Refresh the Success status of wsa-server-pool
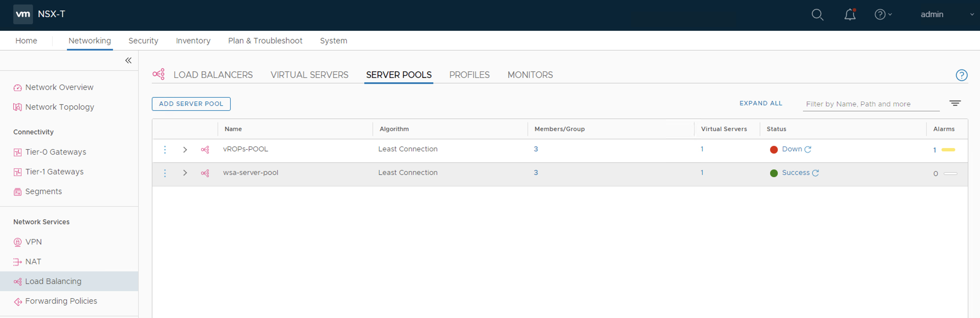 point(815,173)
